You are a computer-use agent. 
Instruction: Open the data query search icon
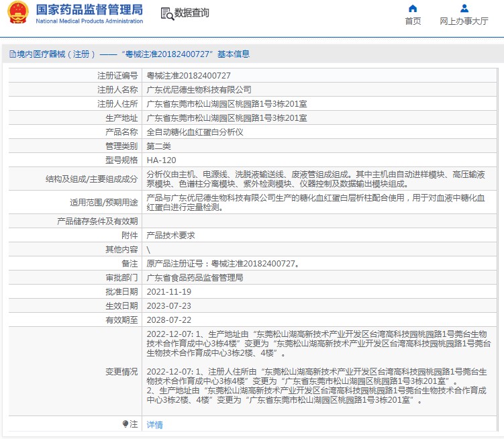point(167,13)
